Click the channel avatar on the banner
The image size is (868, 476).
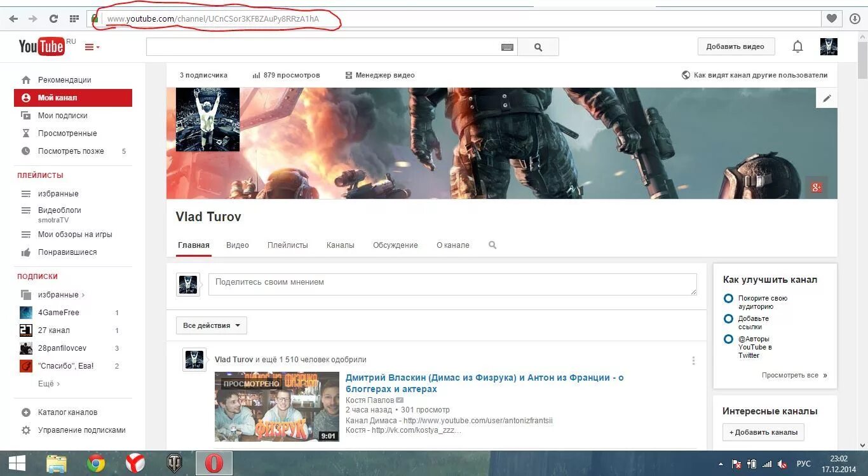(x=208, y=119)
